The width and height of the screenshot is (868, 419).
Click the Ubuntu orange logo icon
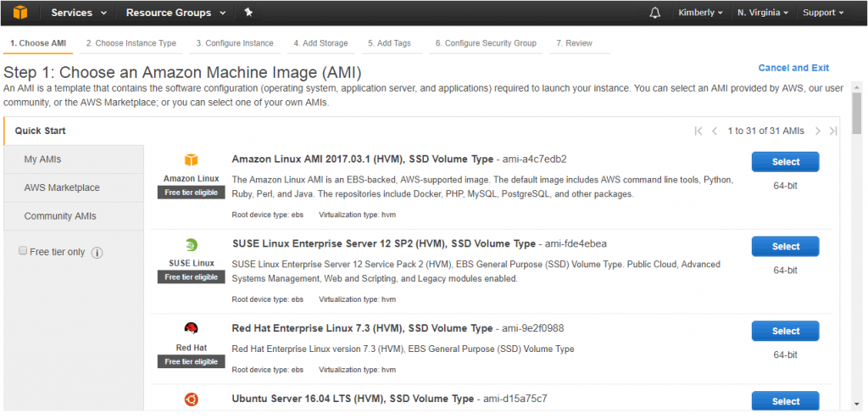point(191,399)
